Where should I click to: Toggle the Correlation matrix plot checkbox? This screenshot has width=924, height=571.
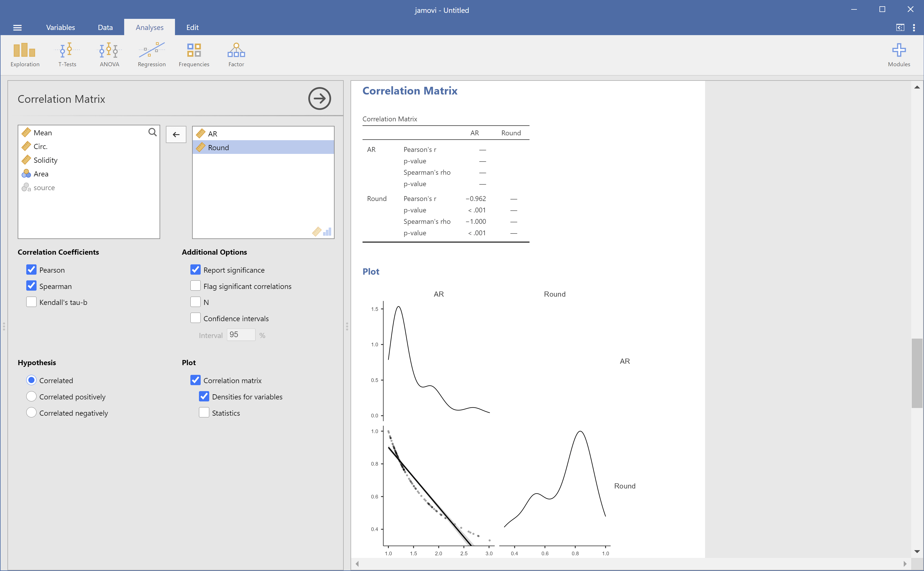pyautogui.click(x=196, y=380)
